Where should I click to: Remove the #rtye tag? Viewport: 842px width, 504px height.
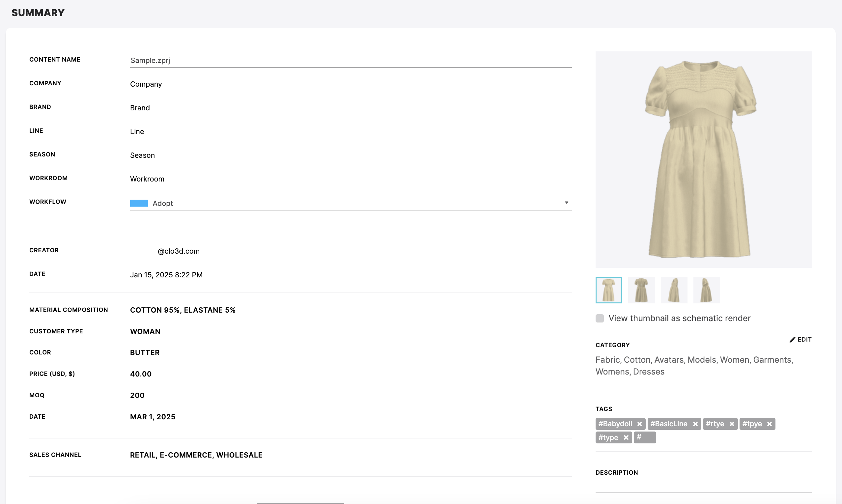point(732,424)
